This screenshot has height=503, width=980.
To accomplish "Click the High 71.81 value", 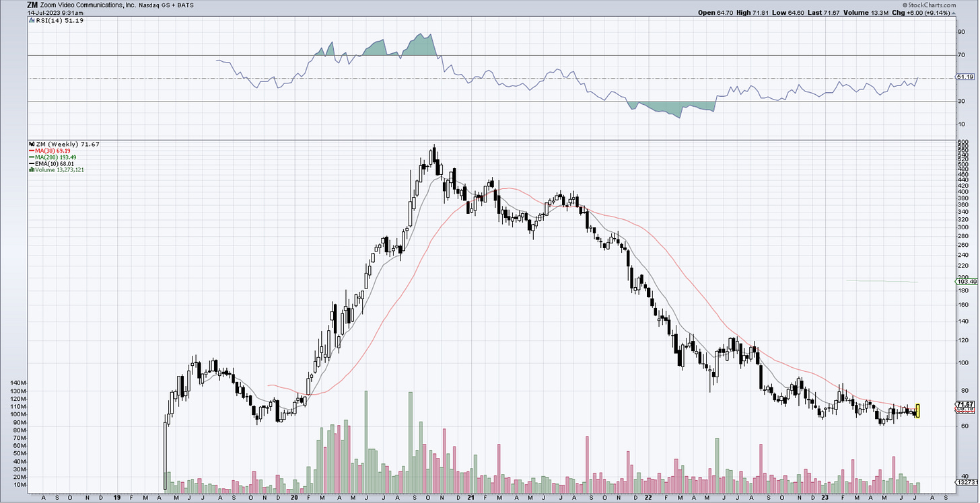I will pyautogui.click(x=753, y=13).
